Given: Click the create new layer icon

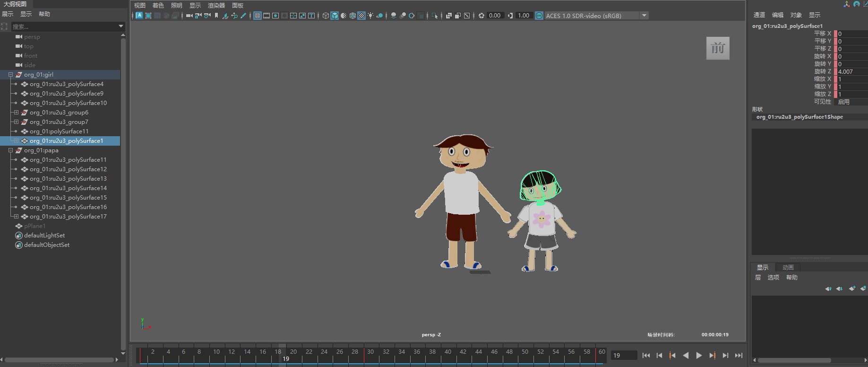Looking at the screenshot, I should point(852,288).
